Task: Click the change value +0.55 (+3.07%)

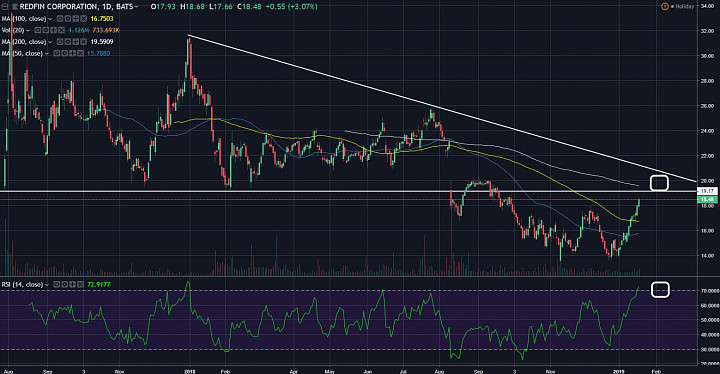Action: pos(291,7)
